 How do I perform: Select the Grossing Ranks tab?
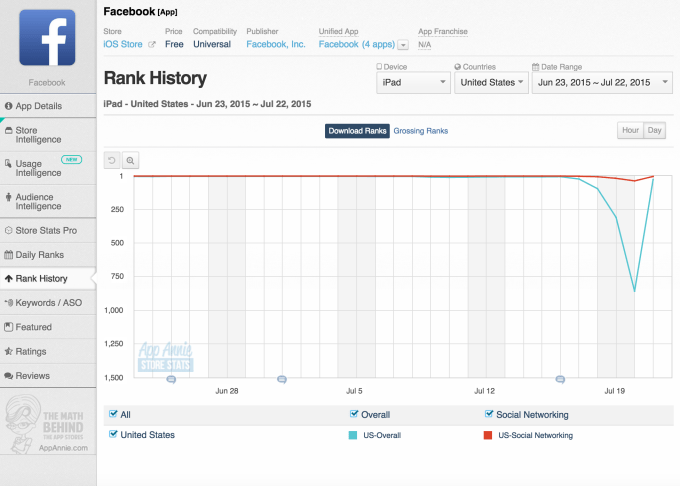(421, 131)
